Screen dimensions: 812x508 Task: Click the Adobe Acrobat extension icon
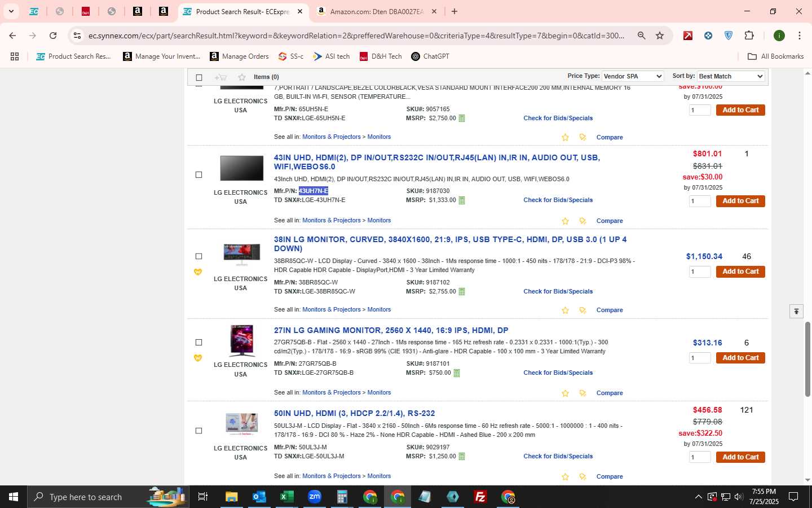pyautogui.click(x=688, y=36)
